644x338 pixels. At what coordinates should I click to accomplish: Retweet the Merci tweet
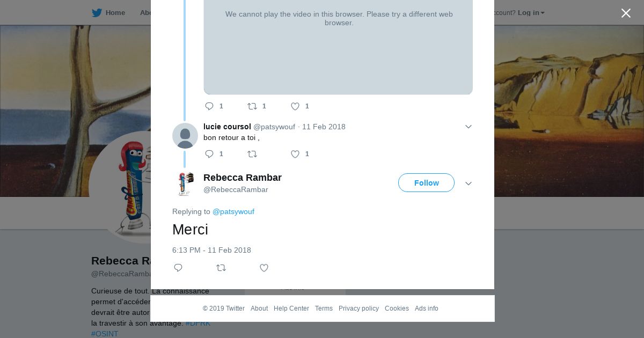coord(221,268)
